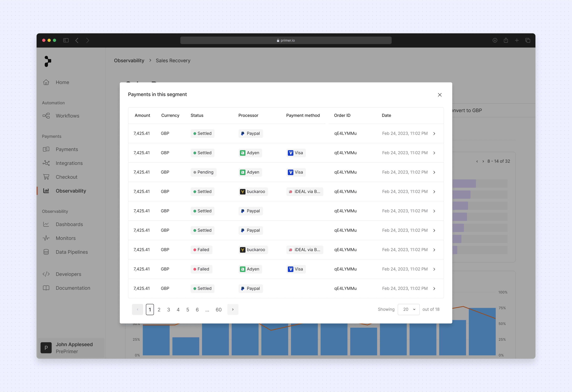Screen dimensions: 572x392
Task: Go back with the browser back arrow
Action: point(77,40)
